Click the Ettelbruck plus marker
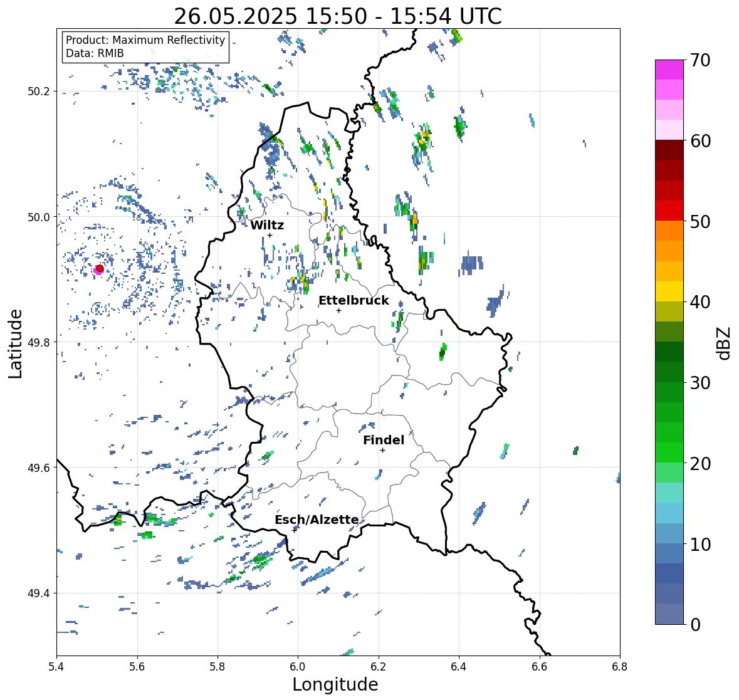The image size is (739, 700). [x=338, y=310]
